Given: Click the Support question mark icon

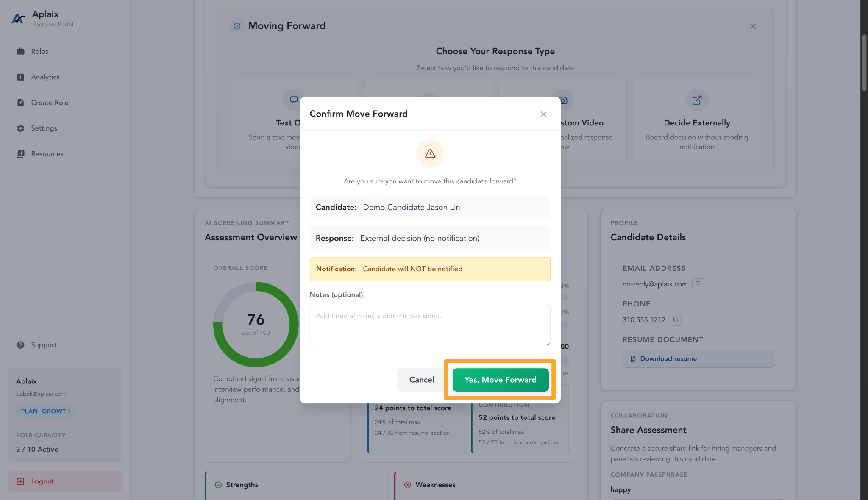Looking at the screenshot, I should pos(20,345).
